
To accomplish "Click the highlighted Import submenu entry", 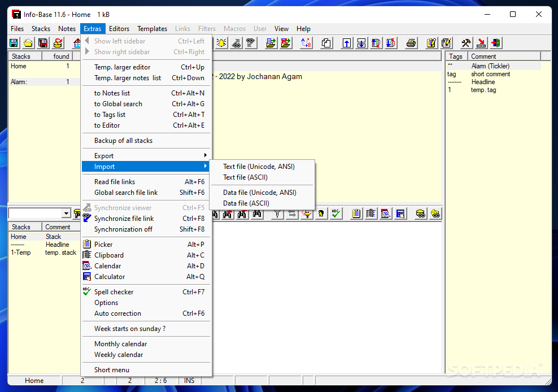I will point(146,167).
